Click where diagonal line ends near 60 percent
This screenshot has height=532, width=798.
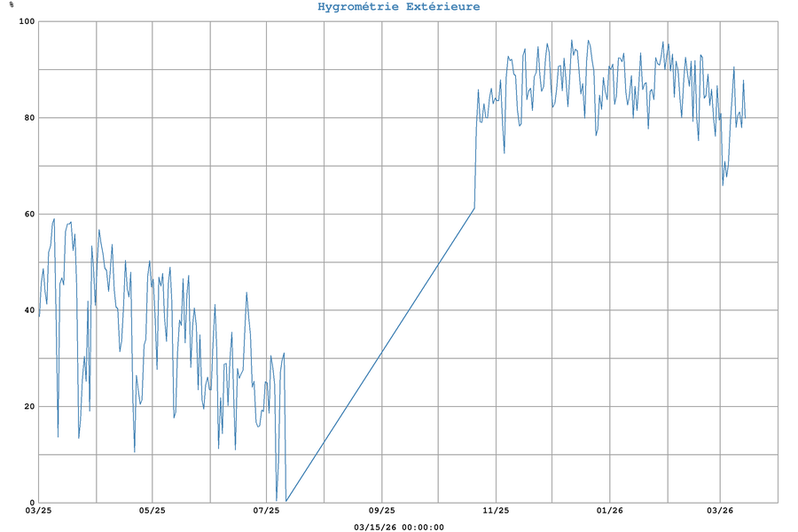pyautogui.click(x=474, y=209)
